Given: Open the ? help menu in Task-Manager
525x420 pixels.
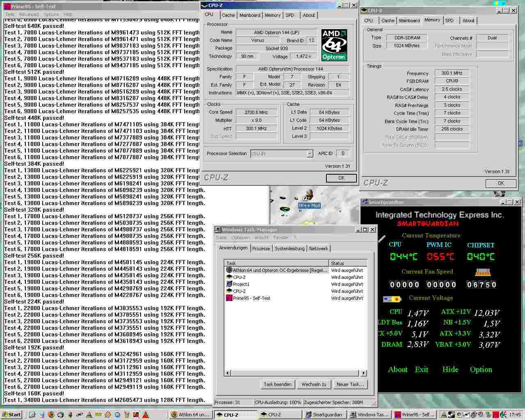Looking at the screenshot, I should (295, 237).
